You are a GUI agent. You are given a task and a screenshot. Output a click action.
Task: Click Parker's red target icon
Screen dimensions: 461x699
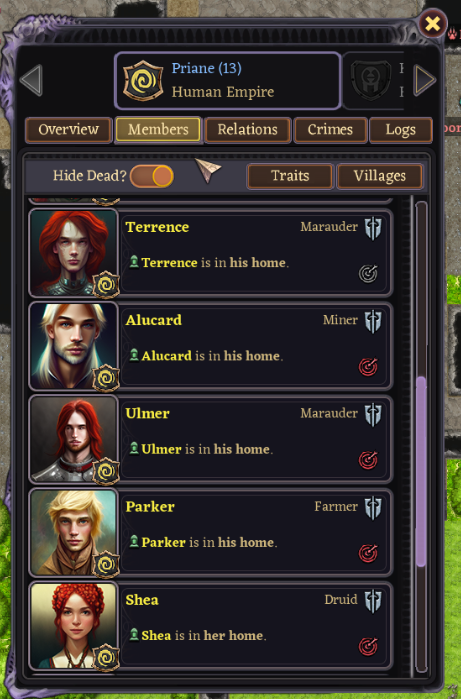(x=368, y=553)
